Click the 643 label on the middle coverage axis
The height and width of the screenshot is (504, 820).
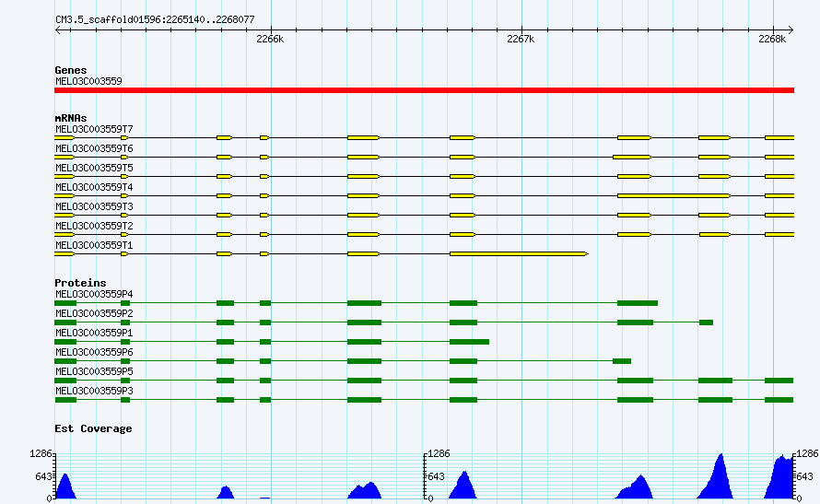pos(436,476)
